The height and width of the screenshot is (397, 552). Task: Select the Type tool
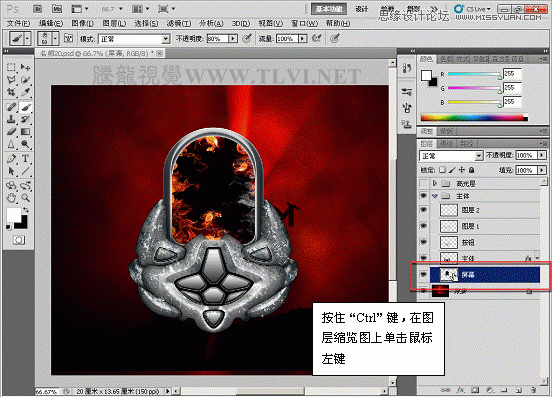click(25, 159)
